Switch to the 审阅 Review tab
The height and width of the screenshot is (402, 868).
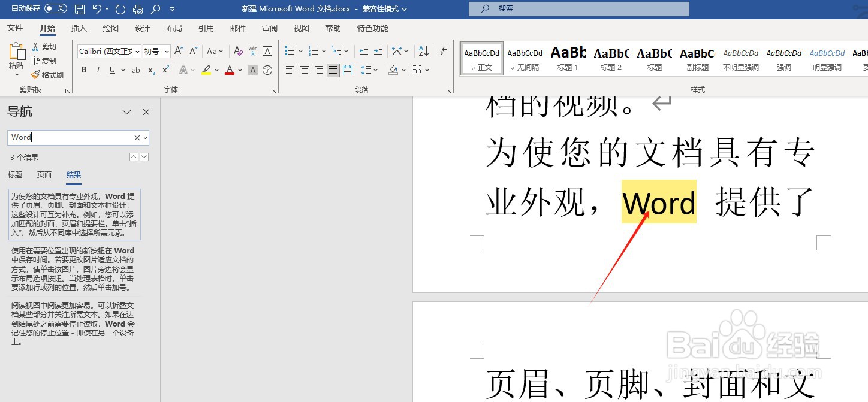coord(270,28)
